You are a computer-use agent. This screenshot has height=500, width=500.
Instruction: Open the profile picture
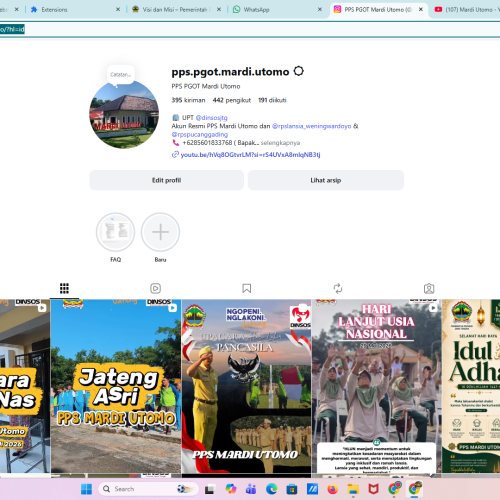click(124, 114)
